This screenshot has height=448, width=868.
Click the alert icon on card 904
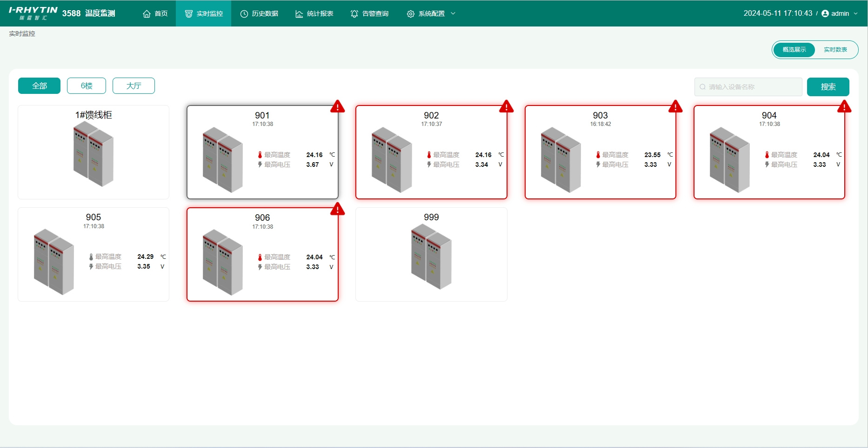tap(844, 107)
